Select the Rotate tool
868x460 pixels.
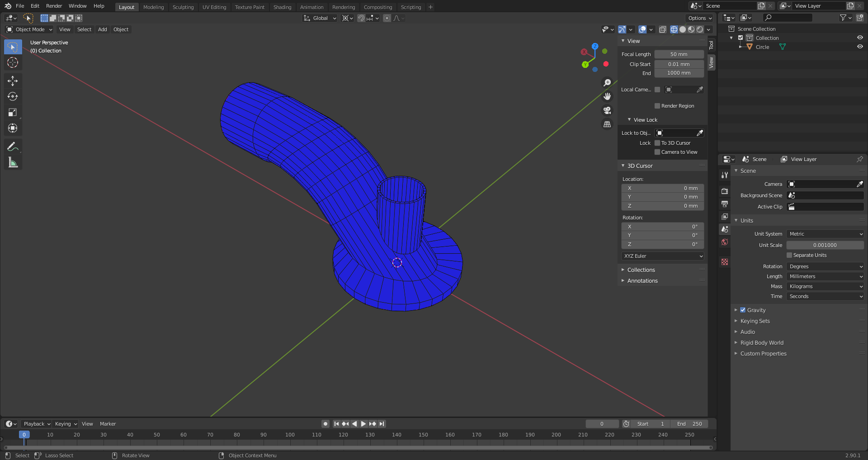pos(13,97)
